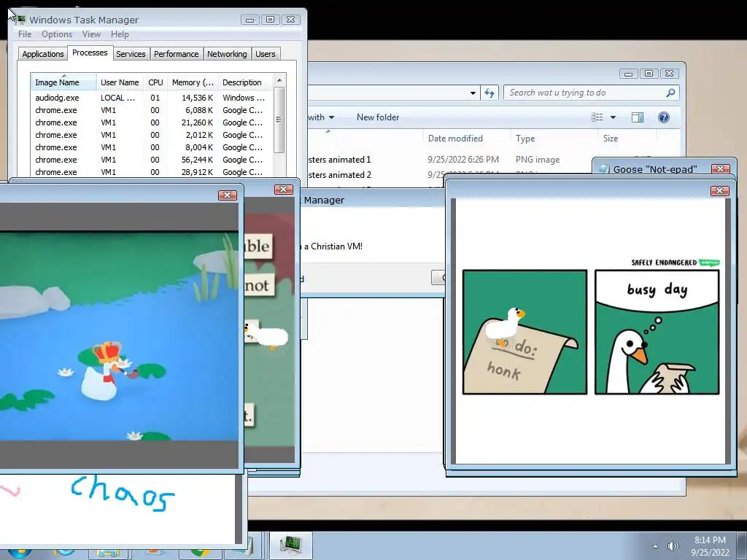Click the taskbar clock showing 8:14 PM

tap(710, 546)
